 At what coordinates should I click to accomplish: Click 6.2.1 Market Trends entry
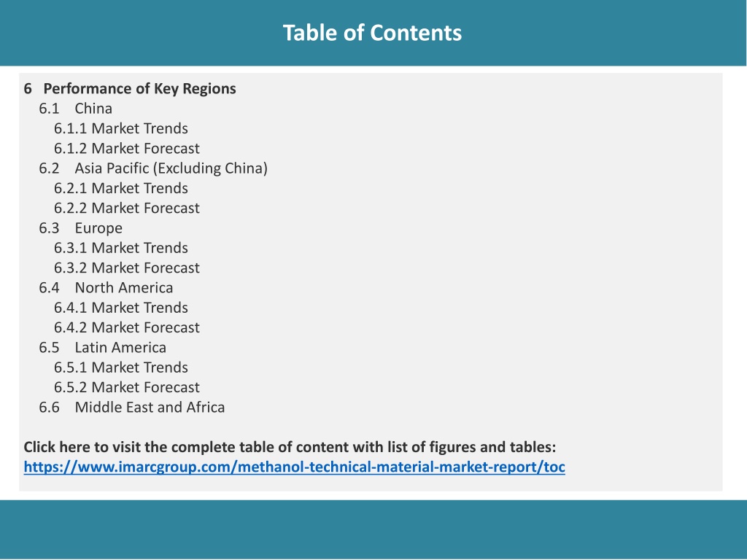(x=121, y=188)
